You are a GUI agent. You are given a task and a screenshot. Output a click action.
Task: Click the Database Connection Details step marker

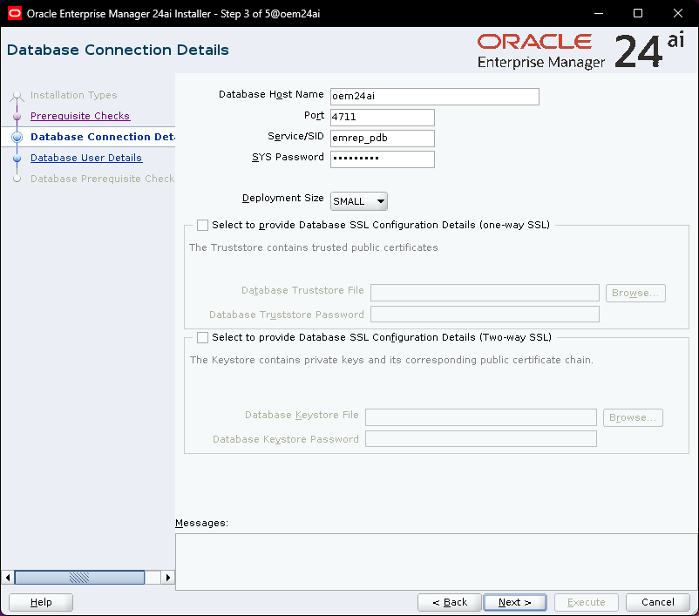[x=17, y=137]
